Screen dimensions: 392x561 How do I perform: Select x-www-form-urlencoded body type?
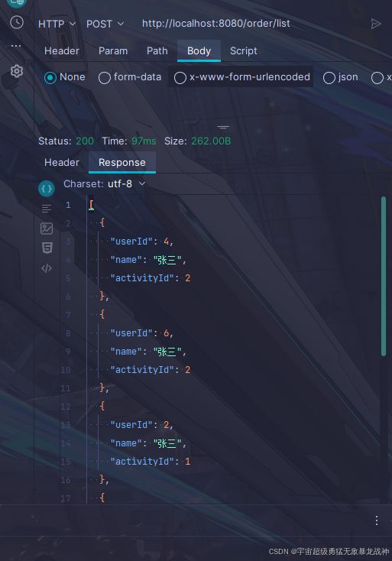[241, 77]
